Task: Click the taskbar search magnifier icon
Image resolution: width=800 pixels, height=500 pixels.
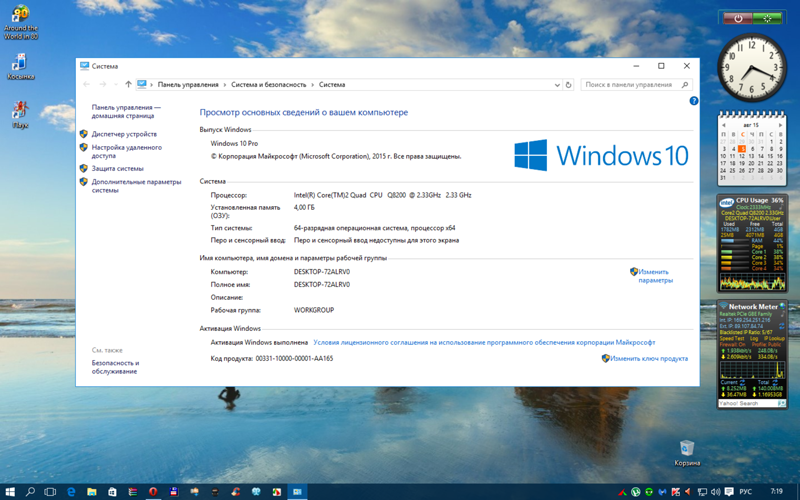Action: tap(30, 492)
